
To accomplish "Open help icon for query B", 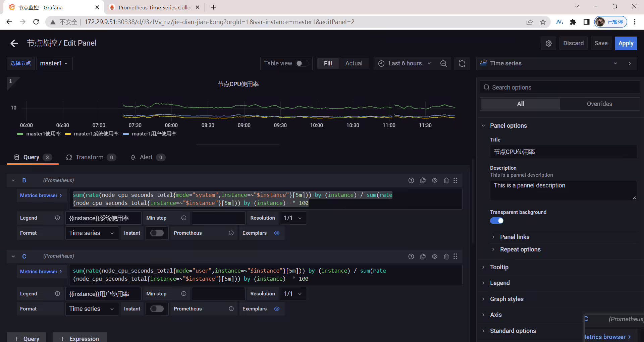I will [x=411, y=180].
